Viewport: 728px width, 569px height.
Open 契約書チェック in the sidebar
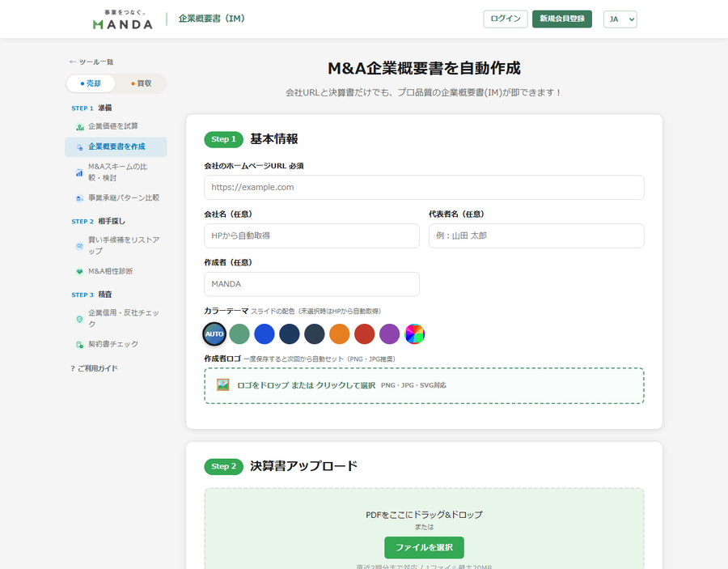tap(116, 344)
